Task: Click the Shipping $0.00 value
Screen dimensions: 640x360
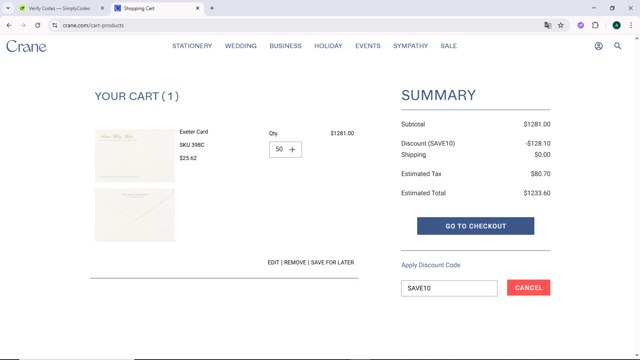Action: coord(542,155)
